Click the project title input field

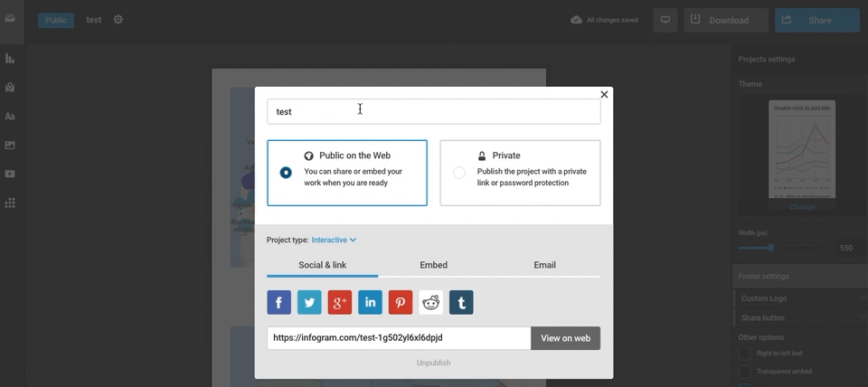[x=433, y=112]
